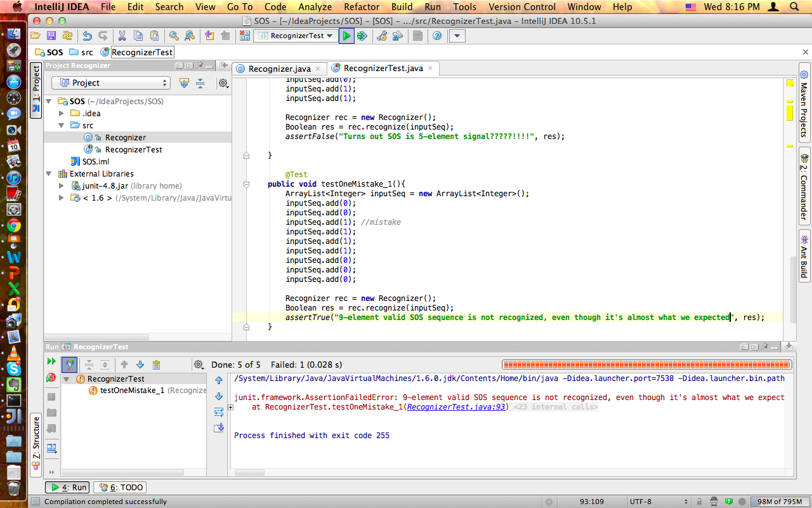Open the Help question mark icon
The image size is (812, 508).
coord(437,36)
